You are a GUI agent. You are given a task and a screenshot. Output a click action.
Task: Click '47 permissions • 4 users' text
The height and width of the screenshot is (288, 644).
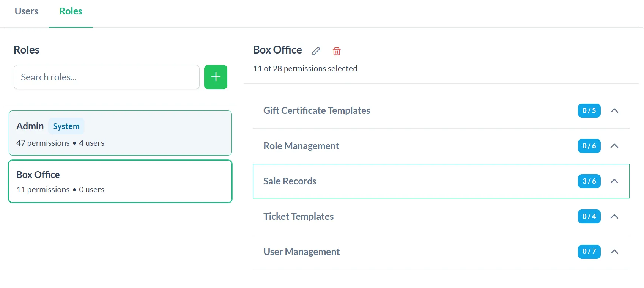pyautogui.click(x=60, y=143)
